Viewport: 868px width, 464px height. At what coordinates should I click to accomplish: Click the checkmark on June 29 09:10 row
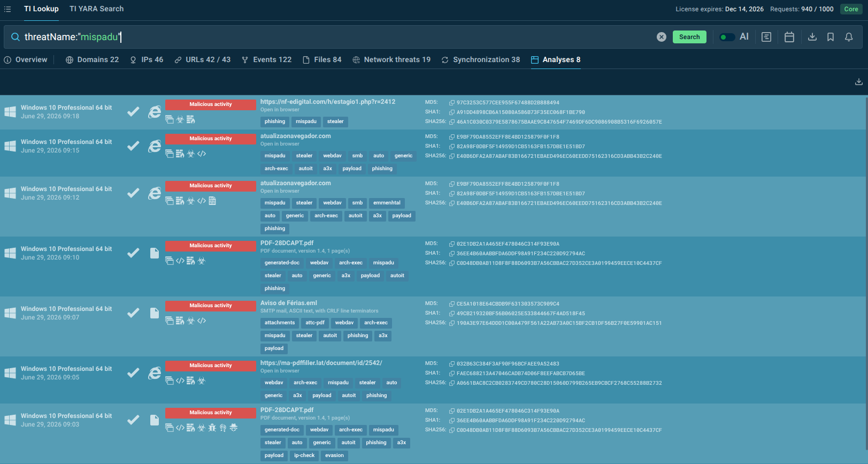click(133, 253)
